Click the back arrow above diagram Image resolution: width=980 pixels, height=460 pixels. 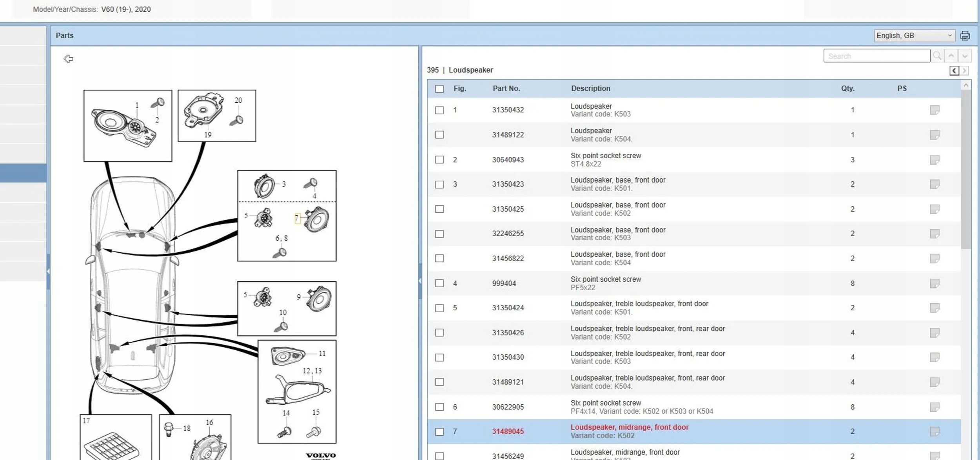tap(68, 59)
